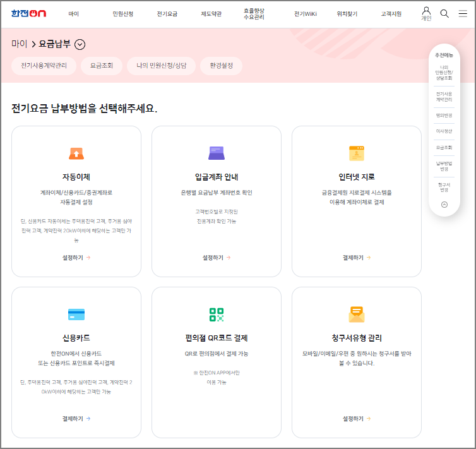Viewport: 476px width, 449px height.
Task: Click the '은행별 요금납부 계좌번호 확인' text
Action: click(x=217, y=193)
